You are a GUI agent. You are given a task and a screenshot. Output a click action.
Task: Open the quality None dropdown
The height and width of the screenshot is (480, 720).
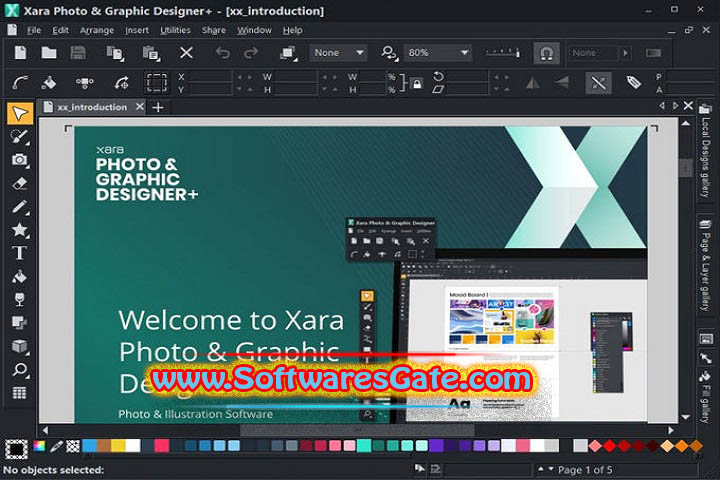(339, 53)
